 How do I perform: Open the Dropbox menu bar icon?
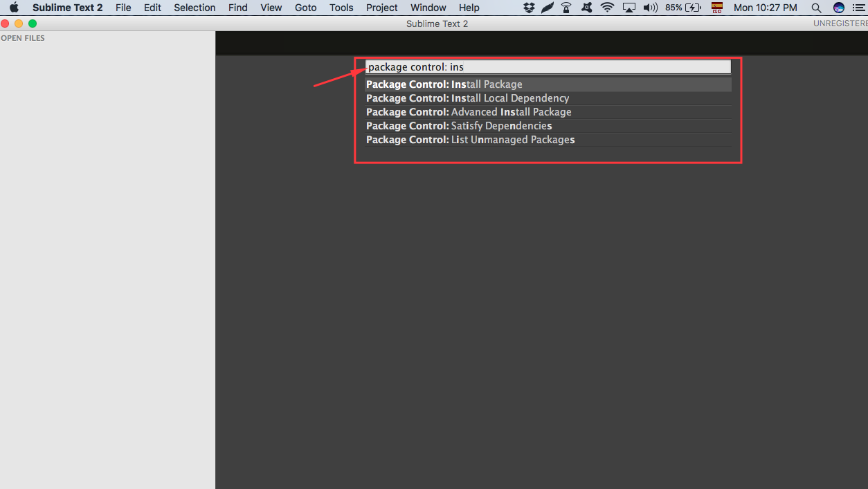(528, 8)
